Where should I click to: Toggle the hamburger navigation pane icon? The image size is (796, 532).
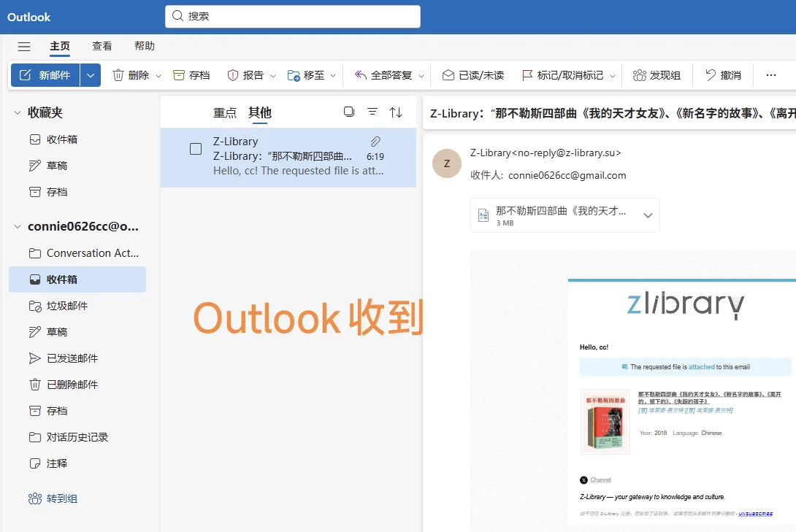point(24,47)
